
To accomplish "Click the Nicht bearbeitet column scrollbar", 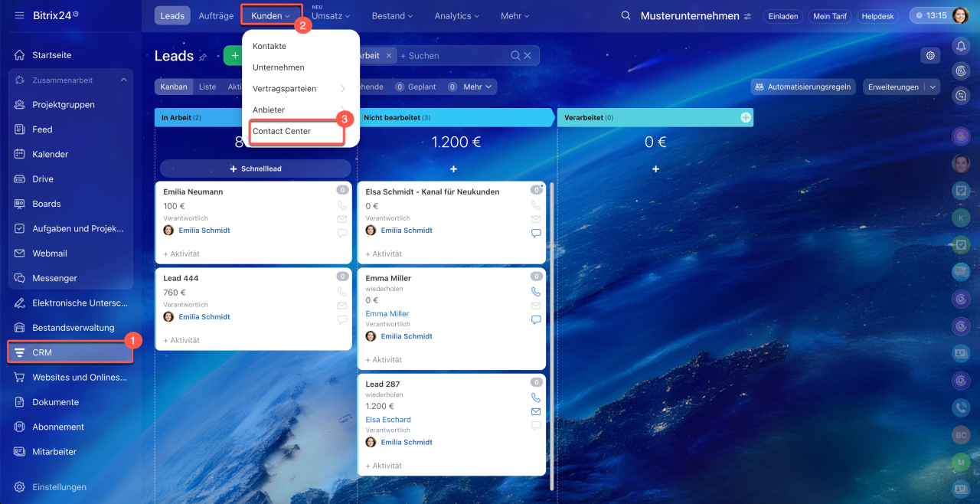I will coord(550,337).
